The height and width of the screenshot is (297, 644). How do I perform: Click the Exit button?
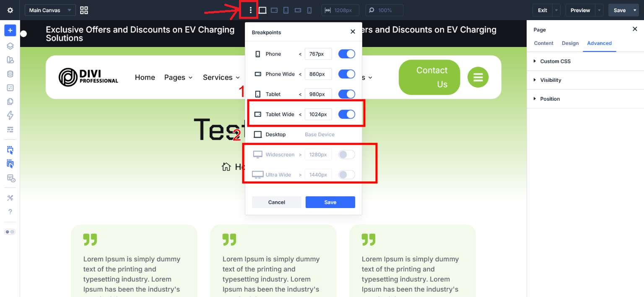coord(543,10)
